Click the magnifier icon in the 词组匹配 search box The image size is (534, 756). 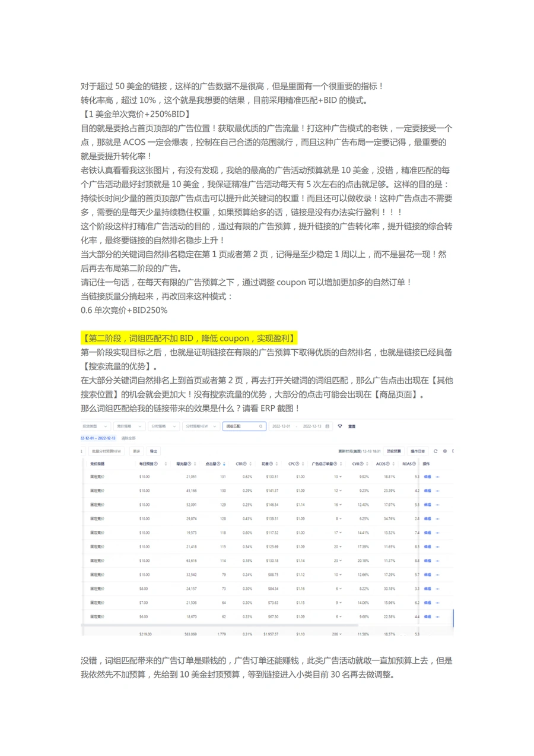260,426
